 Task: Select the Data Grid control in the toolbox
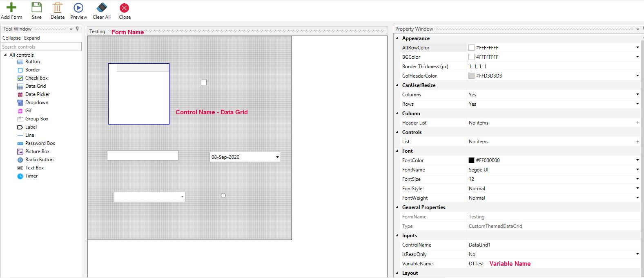(36, 86)
